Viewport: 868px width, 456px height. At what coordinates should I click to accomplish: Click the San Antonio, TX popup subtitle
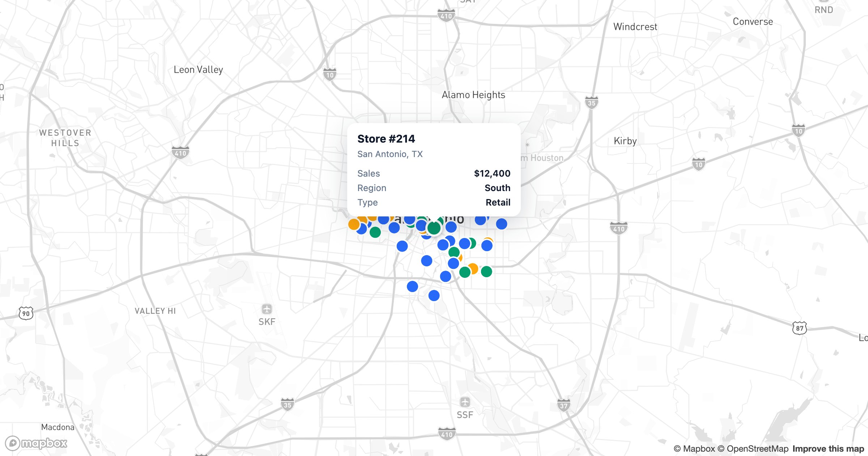tap(390, 154)
